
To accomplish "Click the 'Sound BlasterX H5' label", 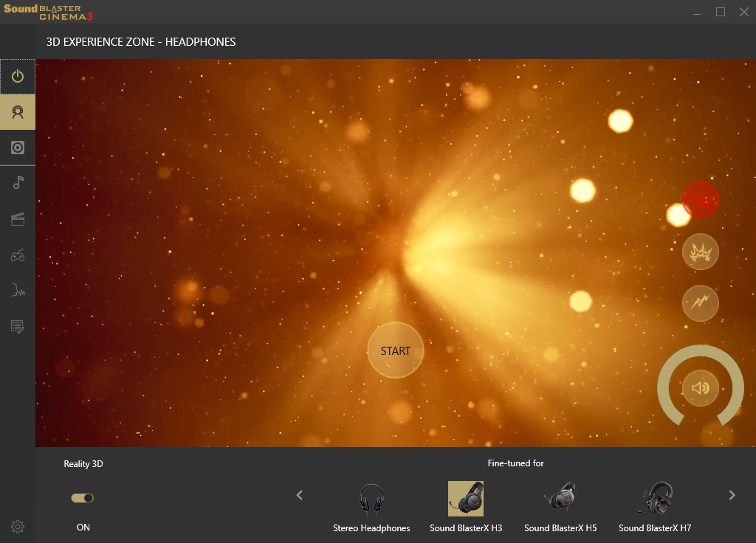I will [560, 528].
